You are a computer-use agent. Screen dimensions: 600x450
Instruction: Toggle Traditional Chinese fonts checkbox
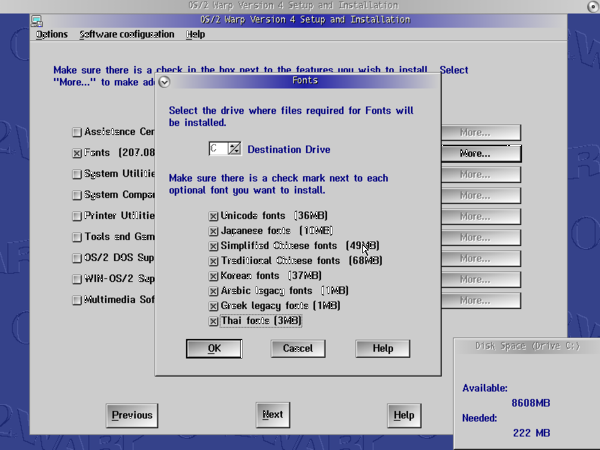point(213,261)
